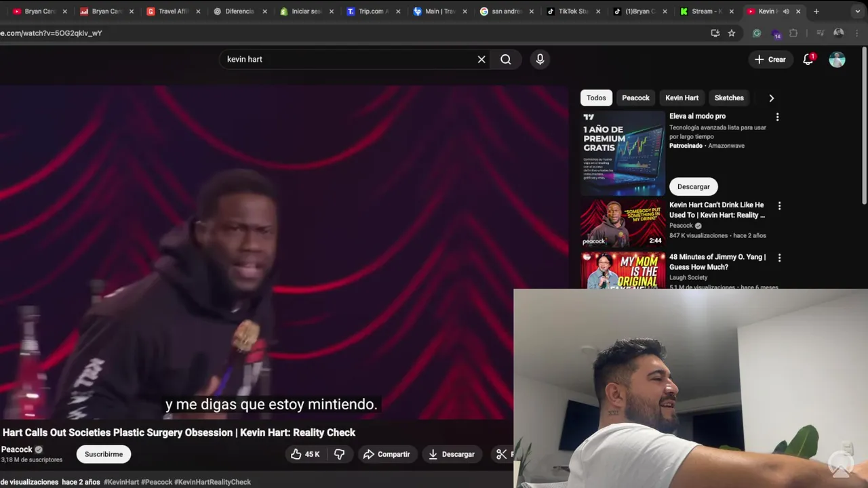868x488 pixels.
Task: Click Descargar below the video
Action: pyautogui.click(x=452, y=454)
